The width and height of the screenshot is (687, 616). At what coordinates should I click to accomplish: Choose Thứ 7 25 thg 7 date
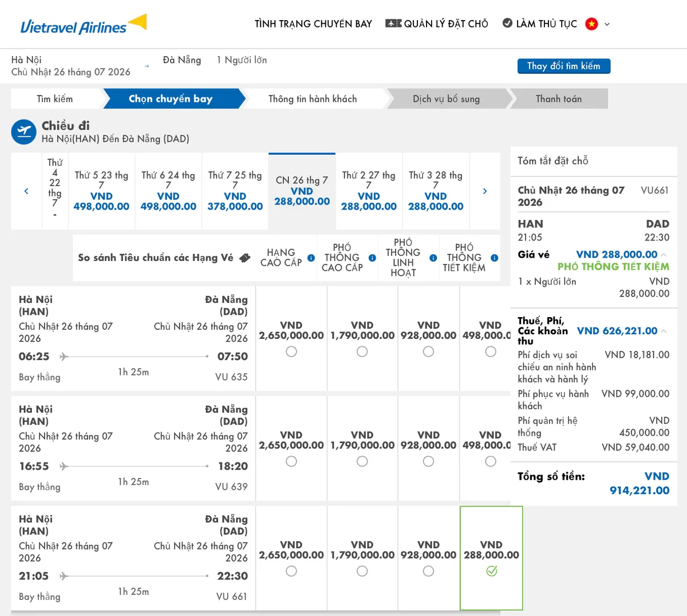coord(235,191)
